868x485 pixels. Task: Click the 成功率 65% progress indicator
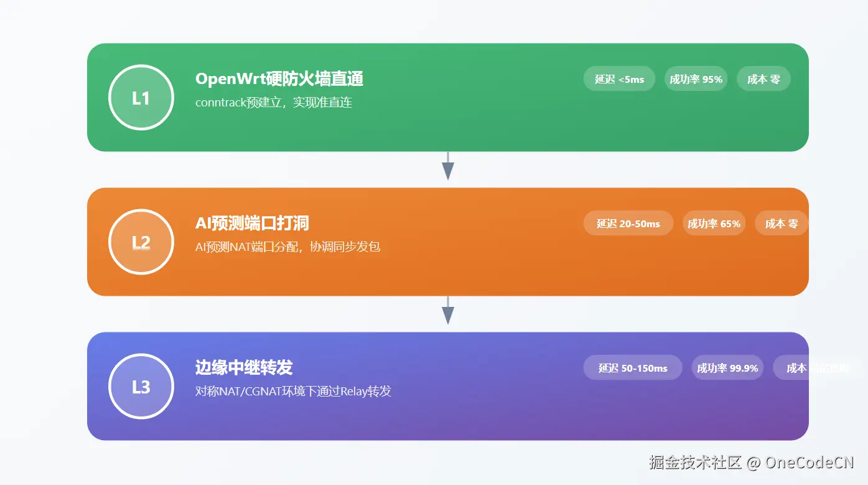click(x=714, y=223)
